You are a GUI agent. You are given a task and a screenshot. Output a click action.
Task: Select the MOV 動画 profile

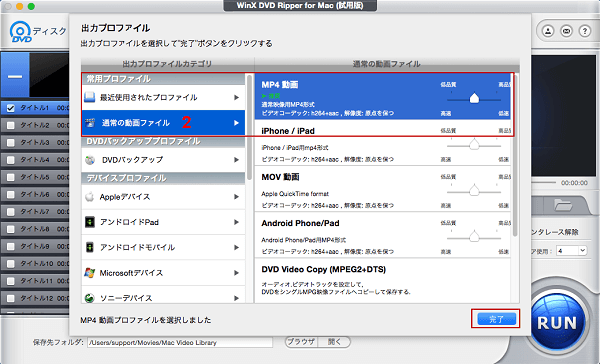pos(383,189)
